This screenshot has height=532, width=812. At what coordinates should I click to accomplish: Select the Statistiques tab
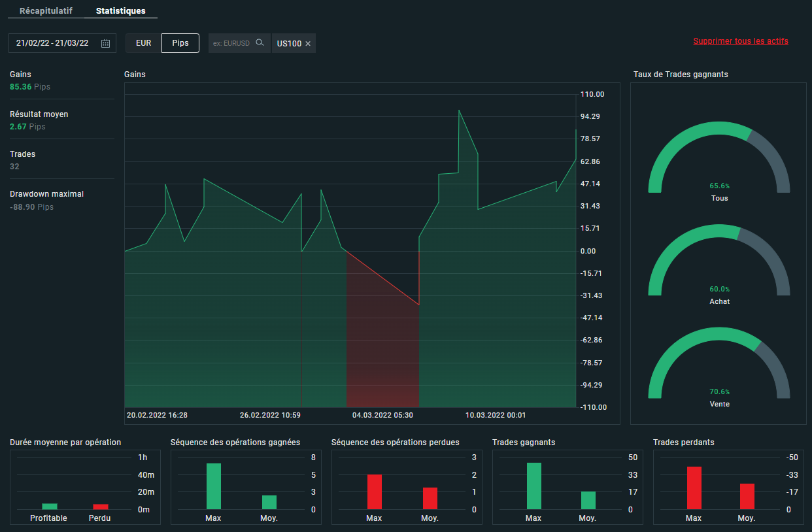[x=120, y=11]
